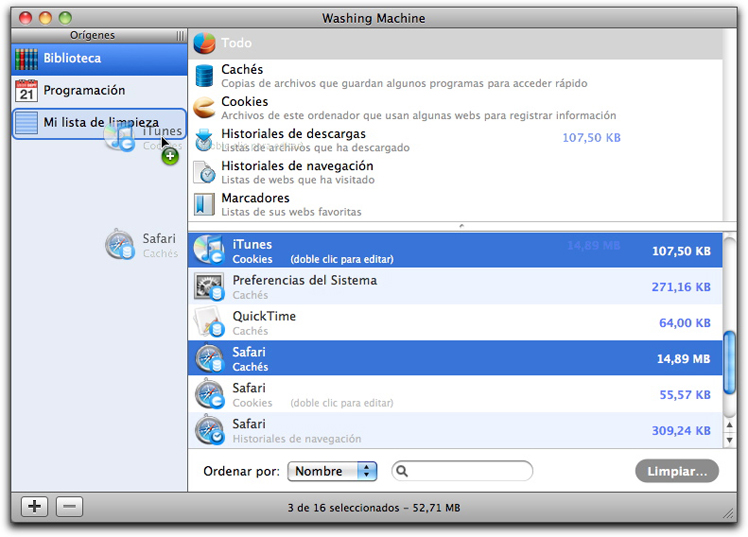
Task: Select Safari Historiales de navegación row
Action: click(x=456, y=430)
